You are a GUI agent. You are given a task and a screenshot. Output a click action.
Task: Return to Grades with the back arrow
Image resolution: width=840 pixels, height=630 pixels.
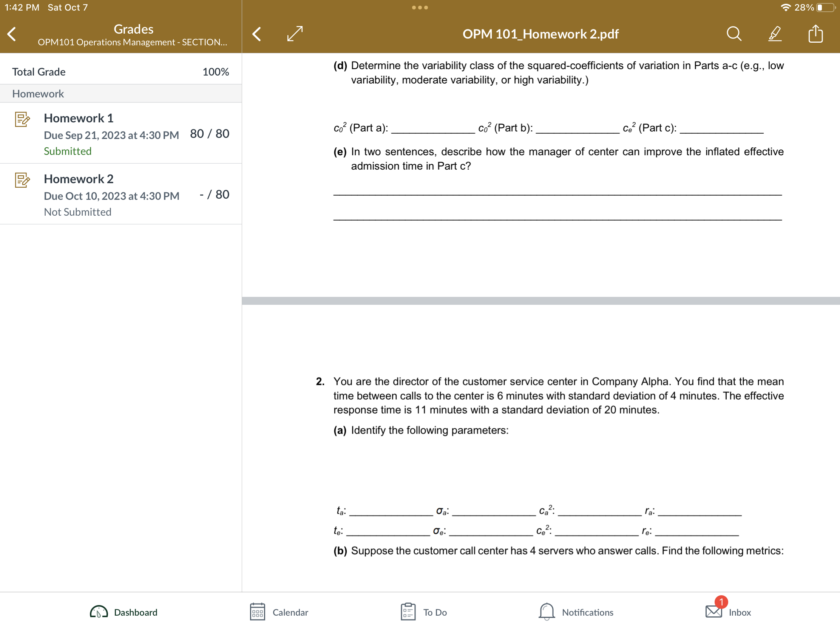point(11,34)
